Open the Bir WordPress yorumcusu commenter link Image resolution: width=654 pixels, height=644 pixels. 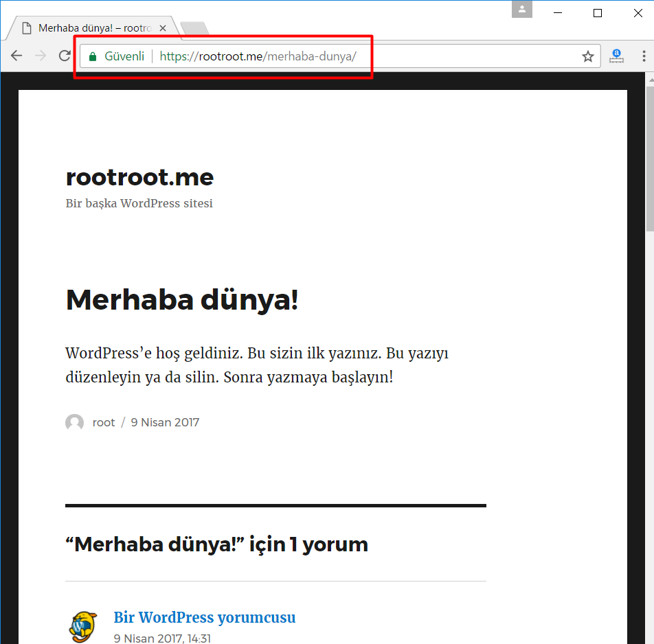pyautogui.click(x=205, y=617)
